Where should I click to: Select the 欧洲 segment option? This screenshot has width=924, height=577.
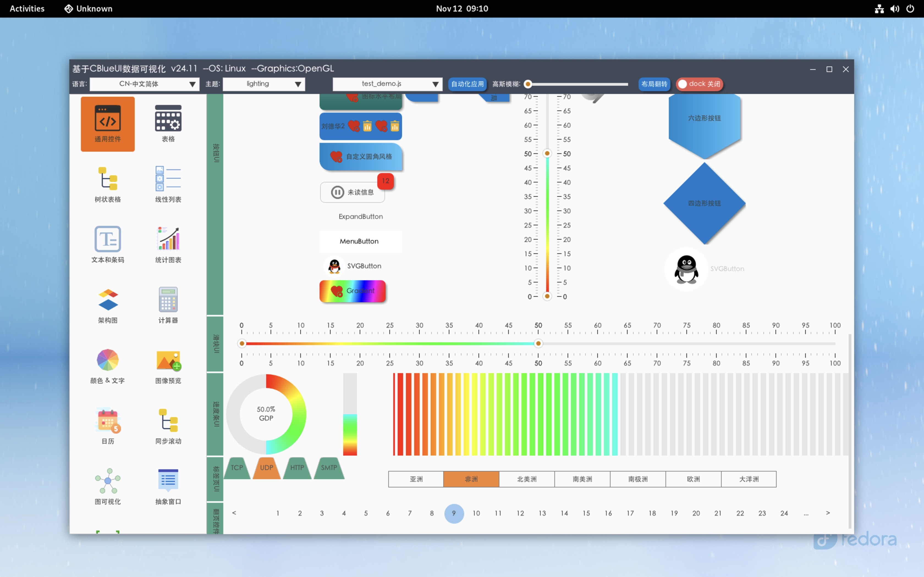[x=693, y=479]
